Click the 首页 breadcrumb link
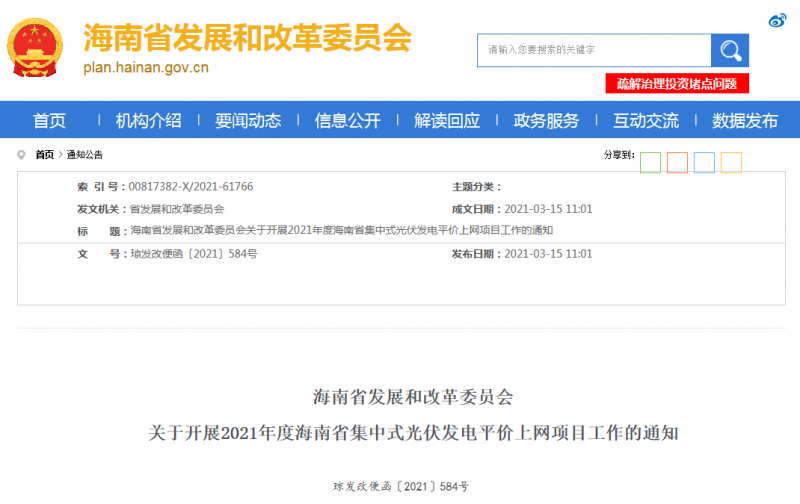 [45, 155]
